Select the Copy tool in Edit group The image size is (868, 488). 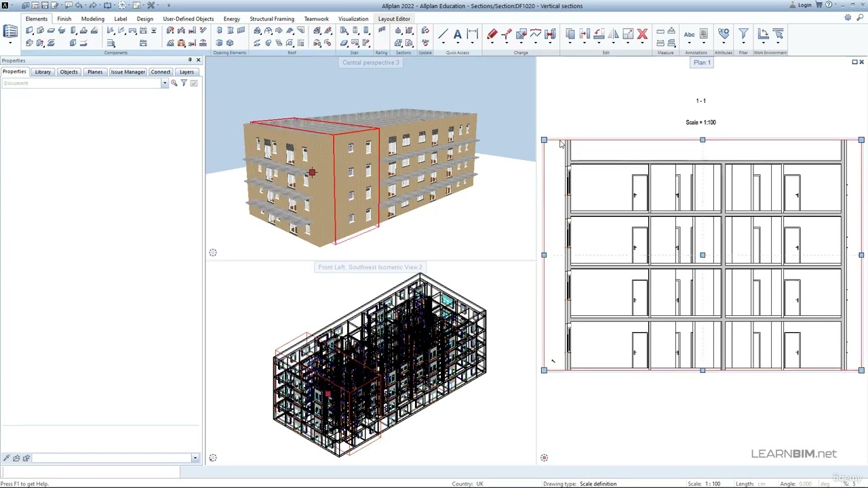tap(570, 34)
